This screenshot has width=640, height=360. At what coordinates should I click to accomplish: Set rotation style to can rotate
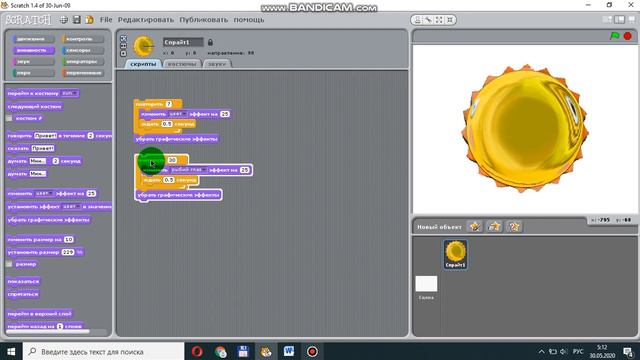[123, 38]
